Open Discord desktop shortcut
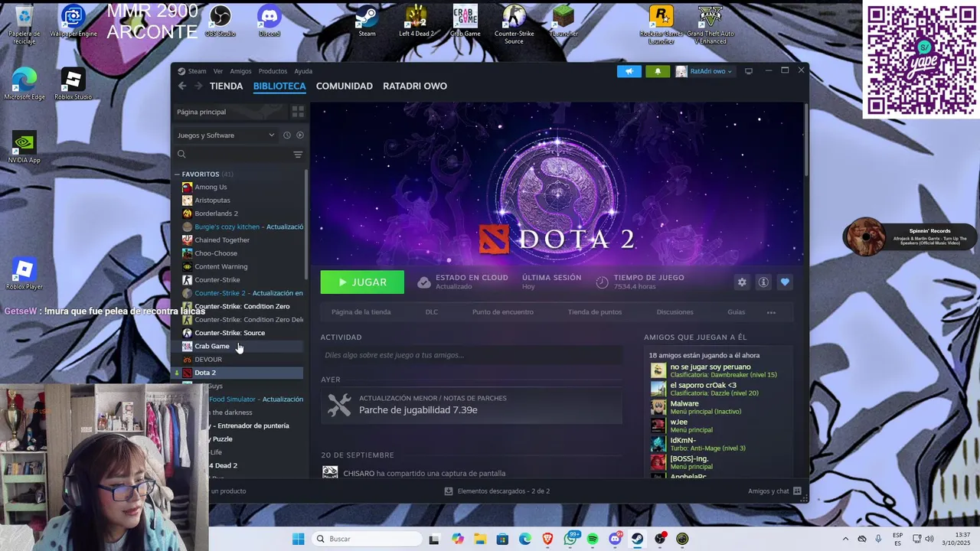Viewport: 980px width, 551px height. pyautogui.click(x=269, y=21)
